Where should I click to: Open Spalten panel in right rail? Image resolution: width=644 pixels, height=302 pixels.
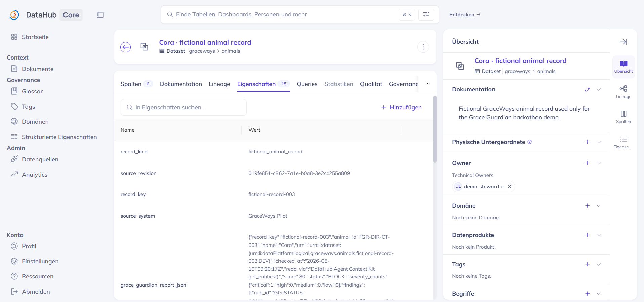(x=624, y=117)
